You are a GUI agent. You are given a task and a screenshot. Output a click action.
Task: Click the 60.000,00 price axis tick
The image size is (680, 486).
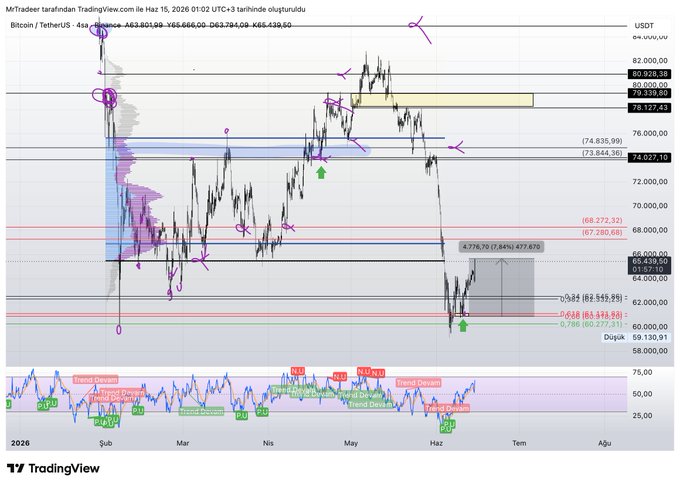(650, 326)
